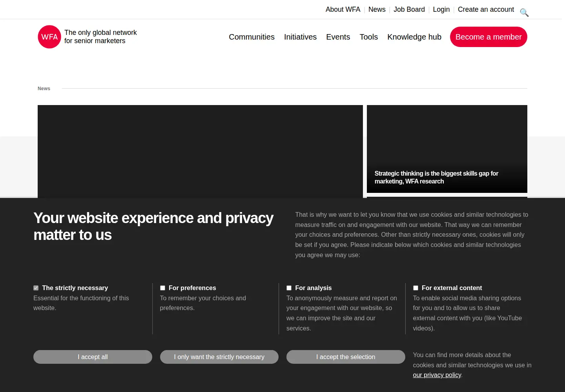The image size is (565, 392).
Task: Click the Login link
Action: (x=441, y=9)
